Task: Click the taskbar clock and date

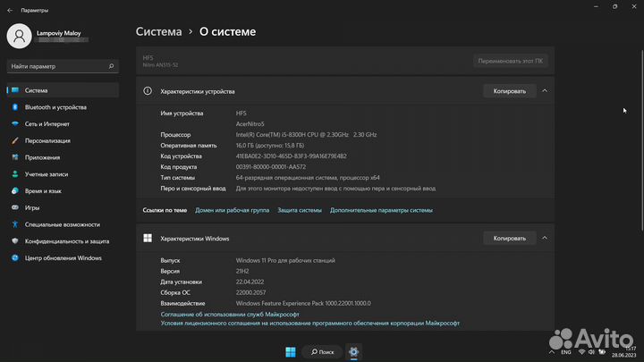Action: pyautogui.click(x=623, y=352)
